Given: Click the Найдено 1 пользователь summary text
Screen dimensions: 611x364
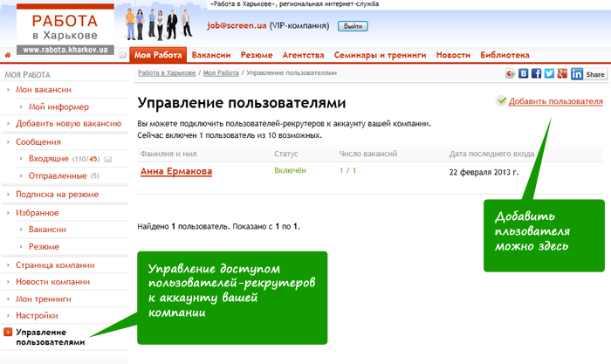Looking at the screenshot, I should pos(218,226).
